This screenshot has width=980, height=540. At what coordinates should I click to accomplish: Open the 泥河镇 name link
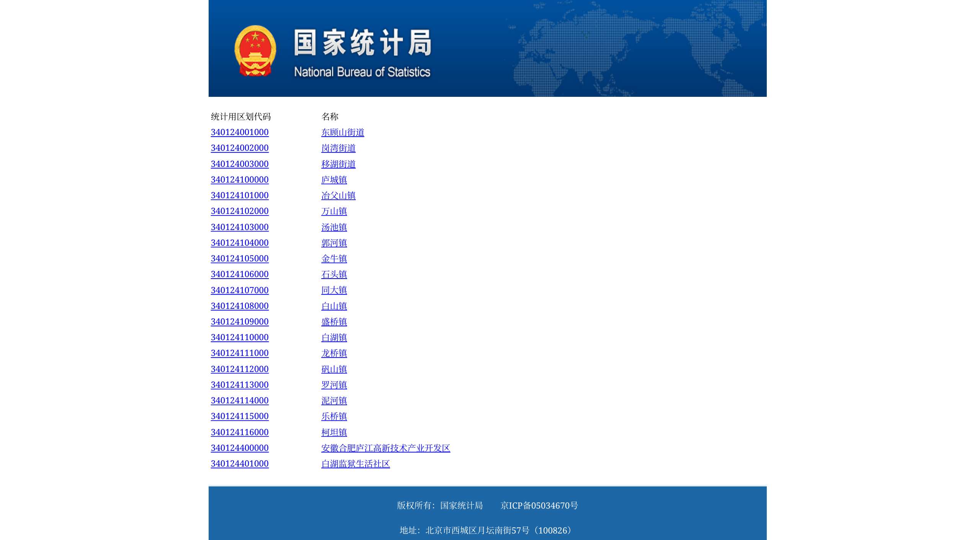click(x=334, y=401)
